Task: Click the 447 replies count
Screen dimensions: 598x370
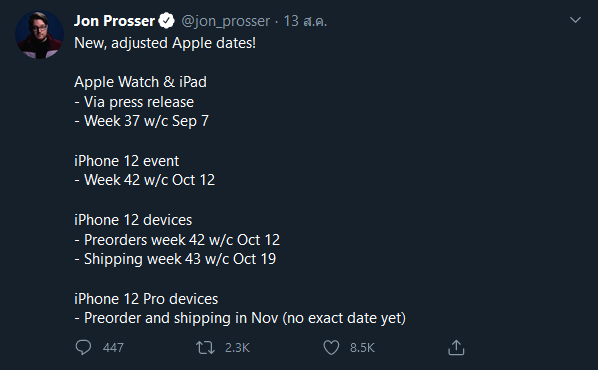Action: 113,347
